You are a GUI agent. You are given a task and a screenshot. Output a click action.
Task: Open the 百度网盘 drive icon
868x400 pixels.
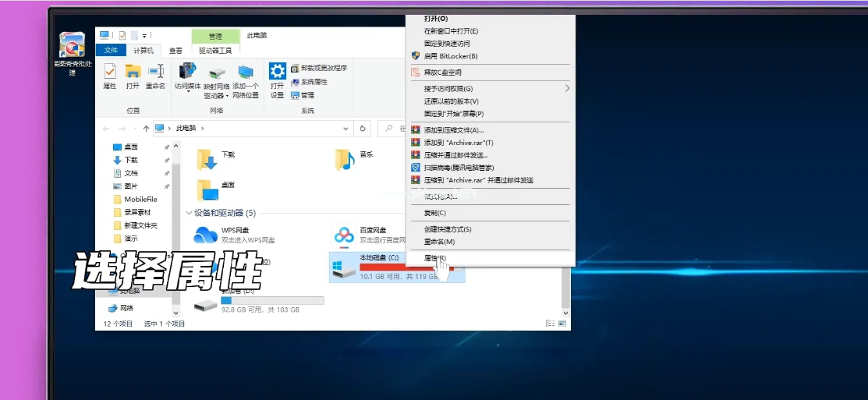click(344, 235)
